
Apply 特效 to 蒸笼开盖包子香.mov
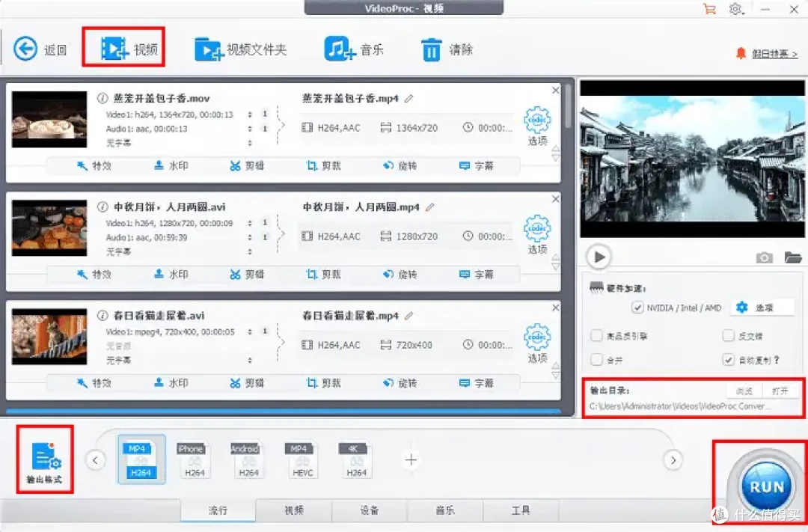pyautogui.click(x=94, y=165)
